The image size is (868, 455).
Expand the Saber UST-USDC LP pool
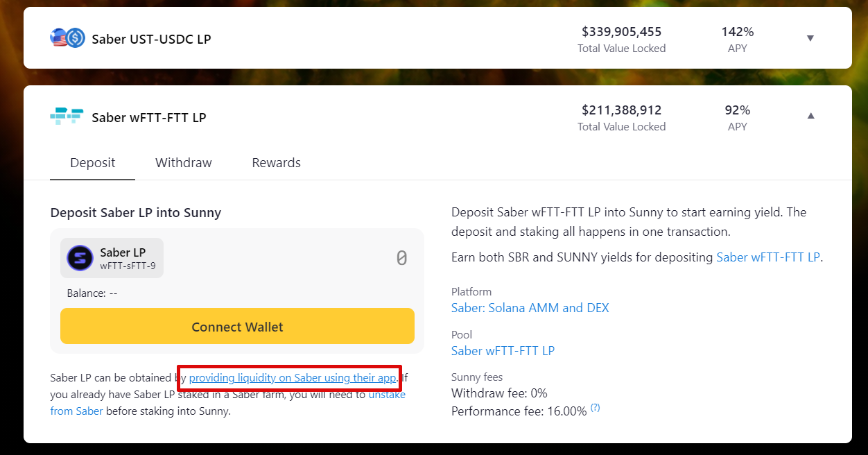[x=810, y=38]
